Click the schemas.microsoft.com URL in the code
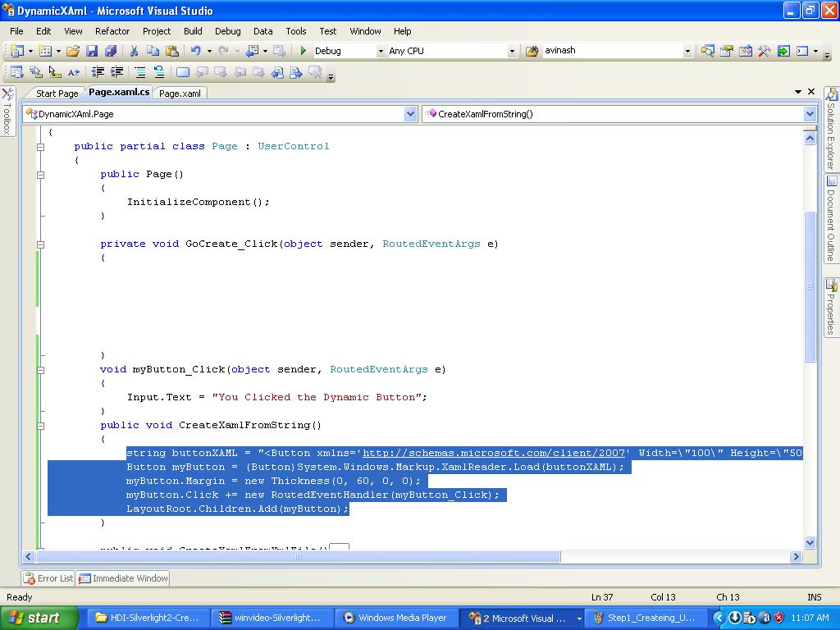The height and width of the screenshot is (630, 840). pyautogui.click(x=494, y=453)
